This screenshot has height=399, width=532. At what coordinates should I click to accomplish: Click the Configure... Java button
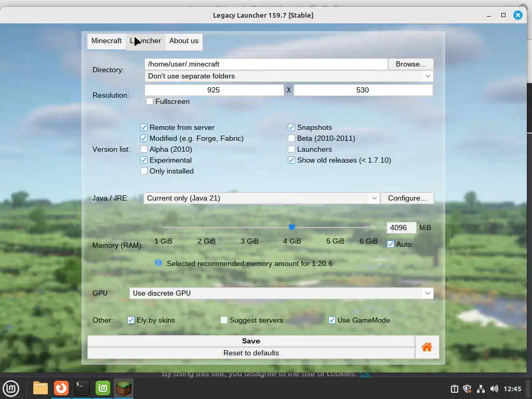point(407,198)
